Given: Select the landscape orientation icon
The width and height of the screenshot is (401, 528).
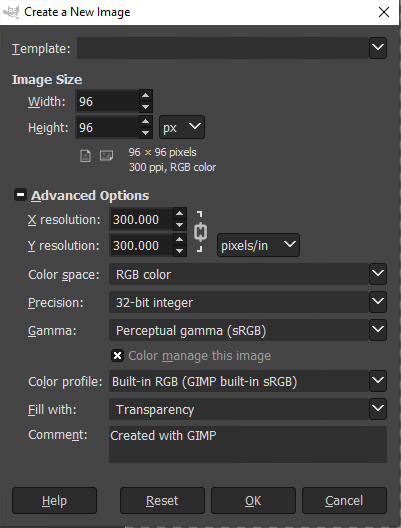Looking at the screenshot, I should (106, 156).
